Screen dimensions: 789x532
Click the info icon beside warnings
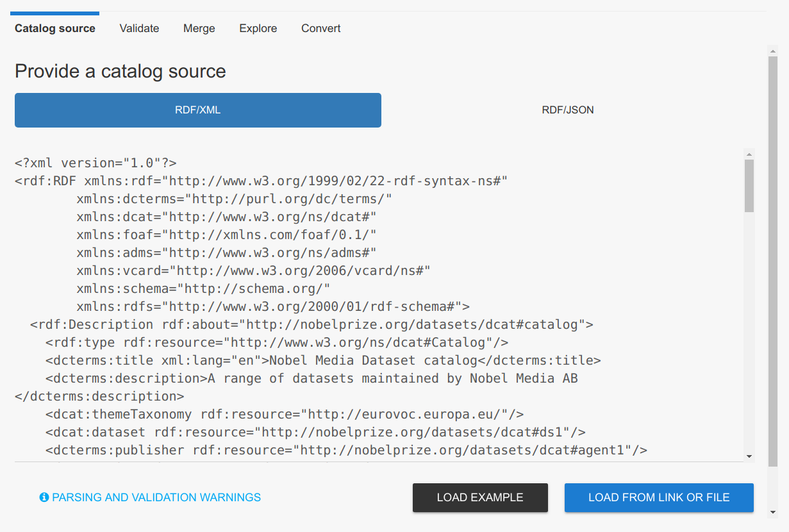point(44,497)
